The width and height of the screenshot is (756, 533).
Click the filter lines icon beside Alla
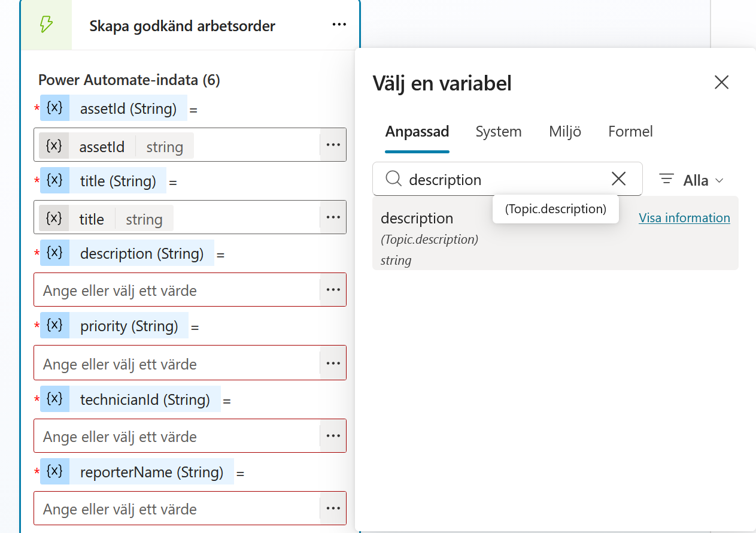coord(666,178)
